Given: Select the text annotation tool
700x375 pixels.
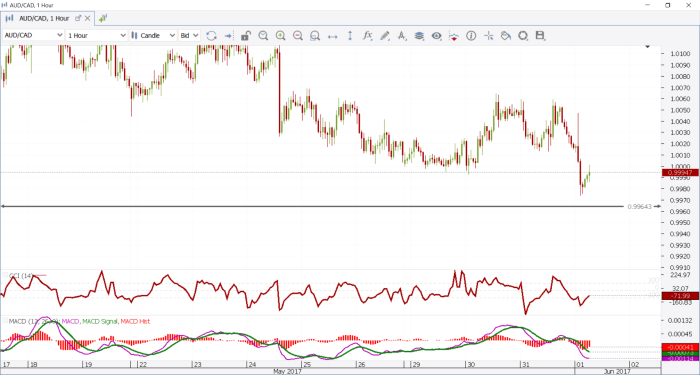Looking at the screenshot, I should pos(402,36).
